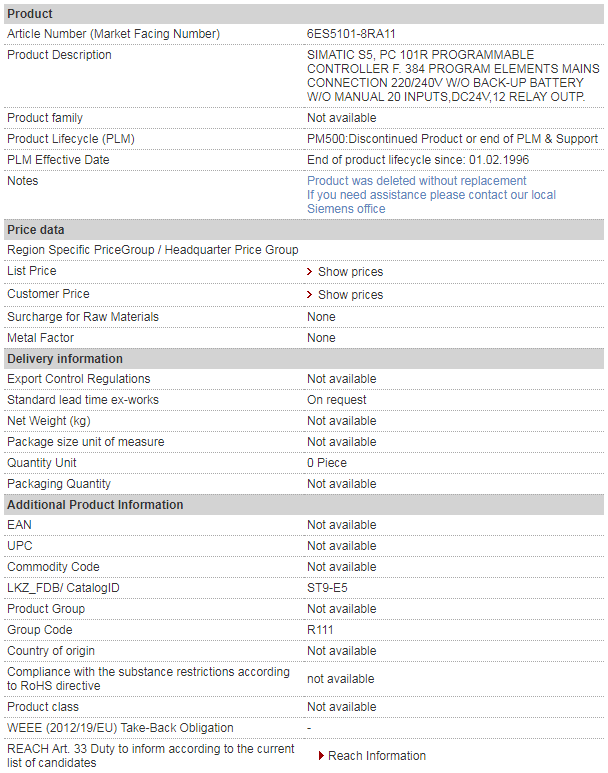The image size is (608, 773).
Task: Click the chevron arrow beside Customer Price
Action: [x=310, y=295]
